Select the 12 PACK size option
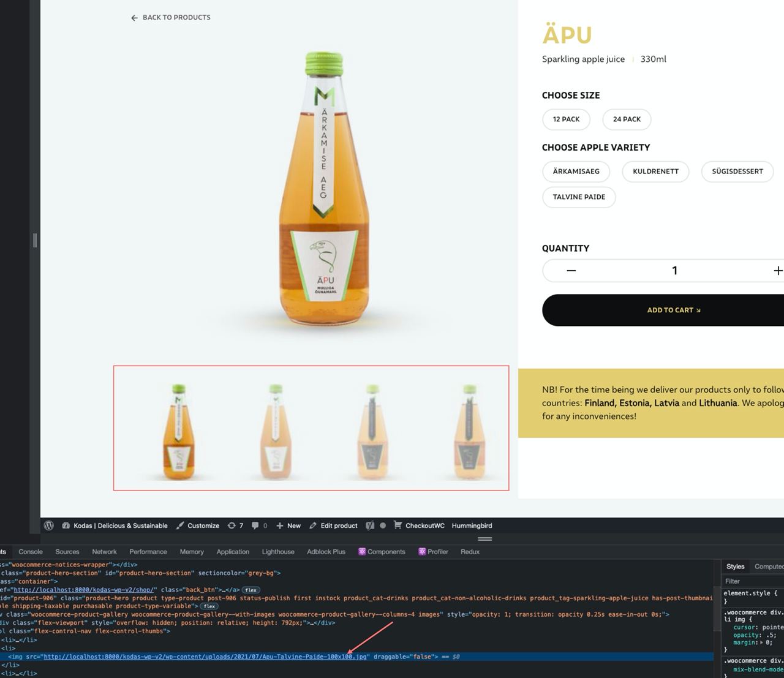The width and height of the screenshot is (784, 678). tap(566, 119)
